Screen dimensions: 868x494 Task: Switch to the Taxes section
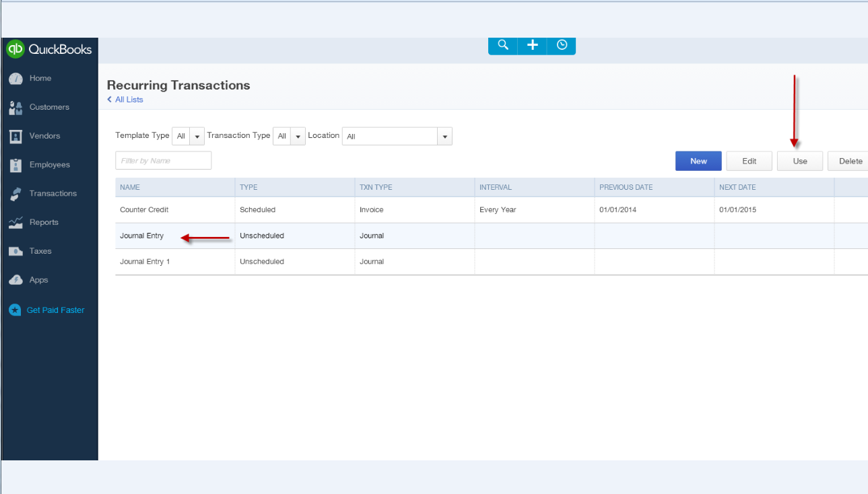coord(15,251)
